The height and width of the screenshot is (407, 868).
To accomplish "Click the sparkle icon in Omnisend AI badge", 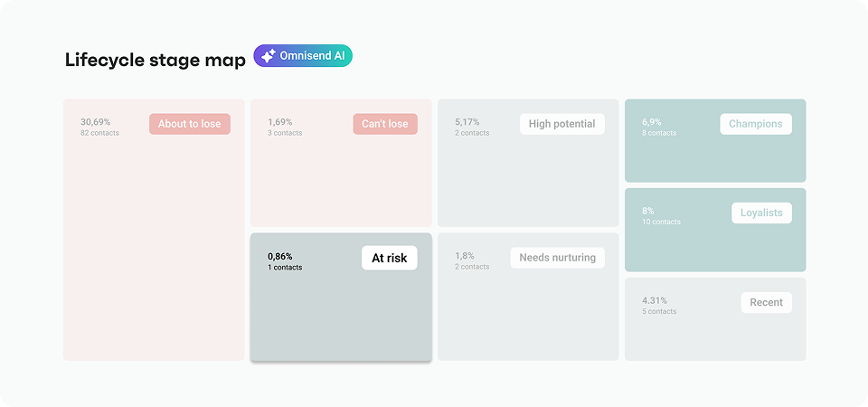I will [x=268, y=56].
